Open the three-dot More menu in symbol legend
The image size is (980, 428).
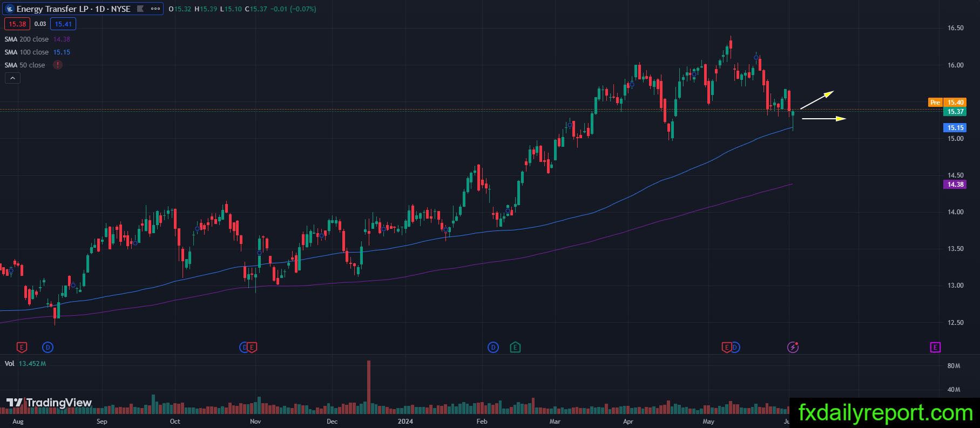point(155,9)
